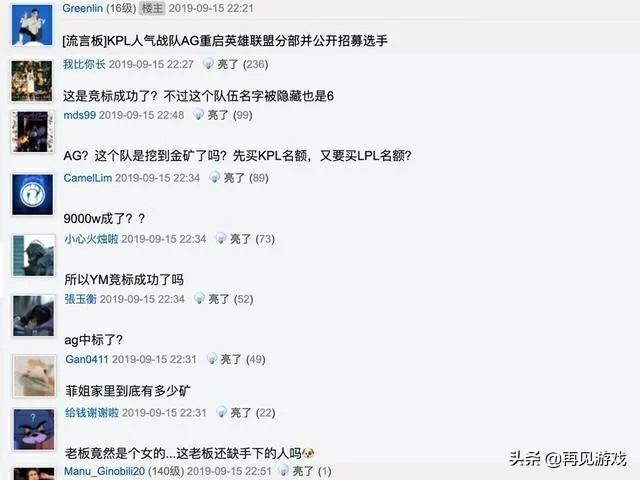Open Greenlin's user profile link
The image size is (640, 480).
pyautogui.click(x=82, y=8)
